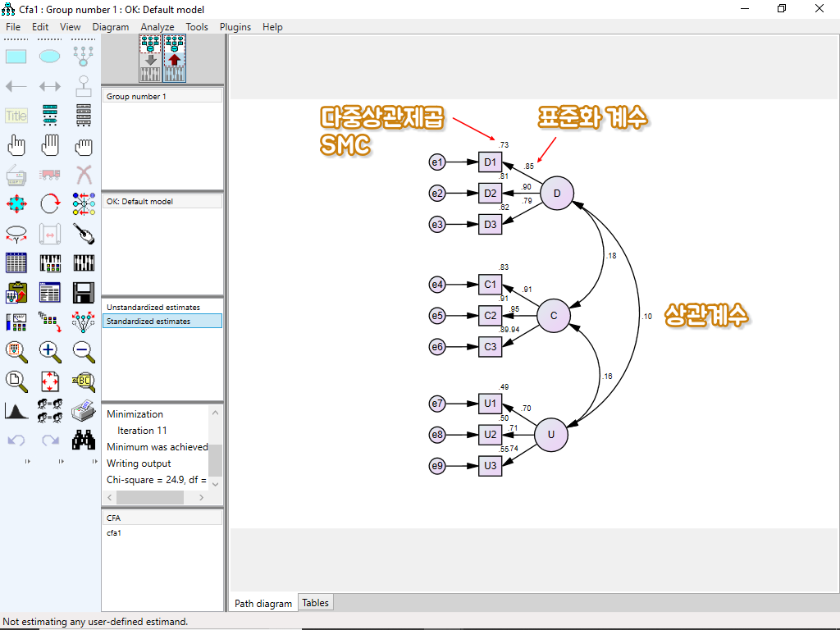The height and width of the screenshot is (630, 840).
Task: Click the Reflect indicators of latent variable tool
Action: coord(84,204)
